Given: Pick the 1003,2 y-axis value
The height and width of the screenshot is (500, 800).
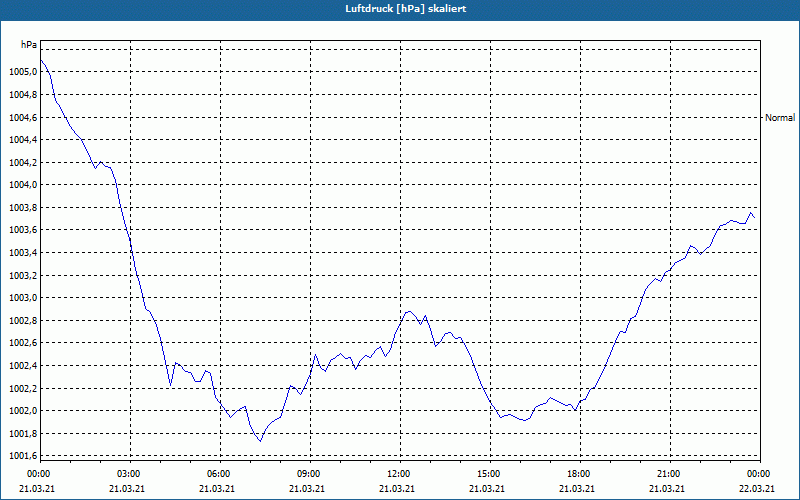Looking at the screenshot, I should tap(23, 276).
